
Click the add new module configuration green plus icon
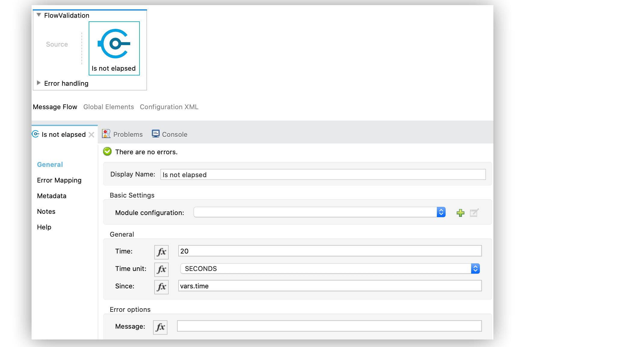click(x=460, y=212)
